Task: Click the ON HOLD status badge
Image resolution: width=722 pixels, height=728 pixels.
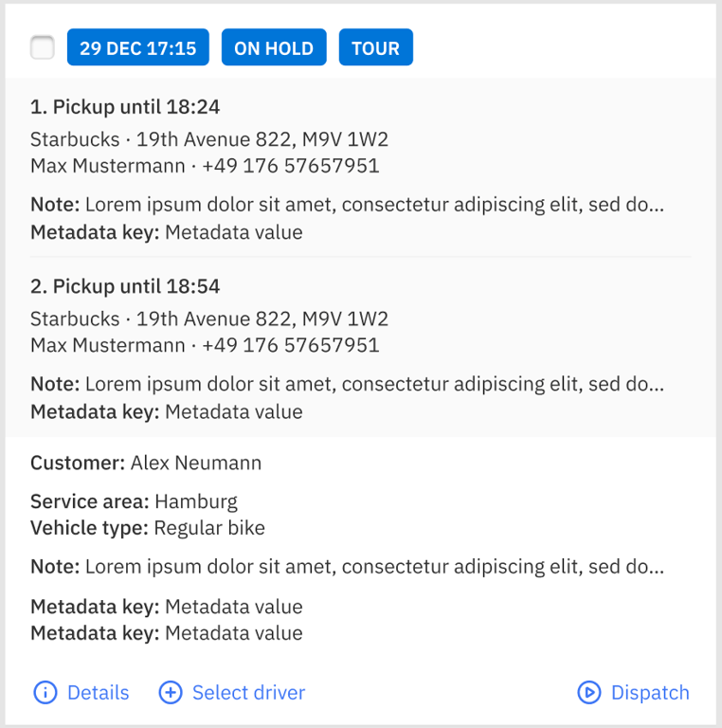Action: click(x=274, y=47)
